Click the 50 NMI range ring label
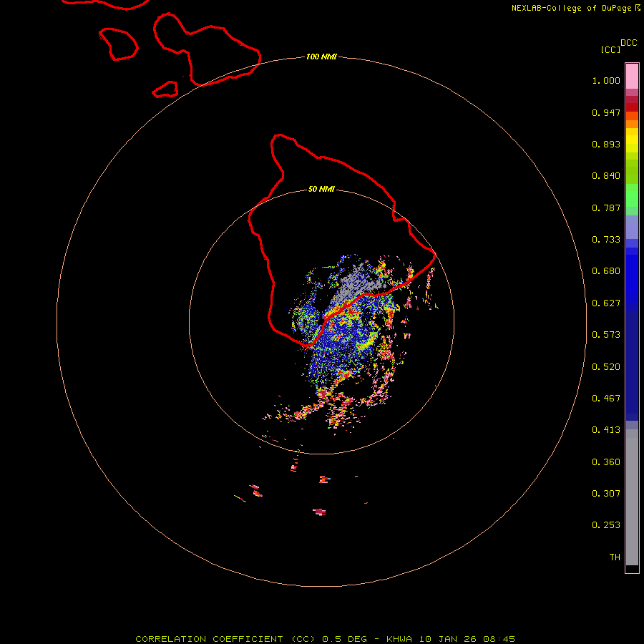644x644 pixels. [321, 189]
